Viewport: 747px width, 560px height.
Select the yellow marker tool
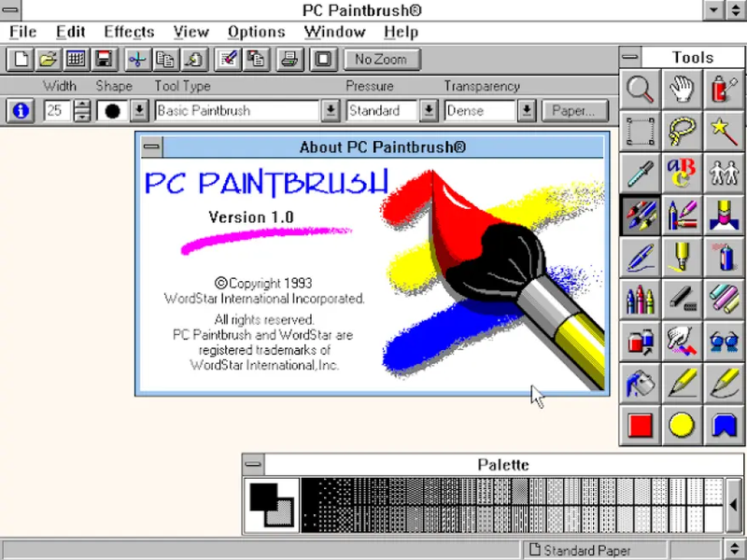point(682,258)
